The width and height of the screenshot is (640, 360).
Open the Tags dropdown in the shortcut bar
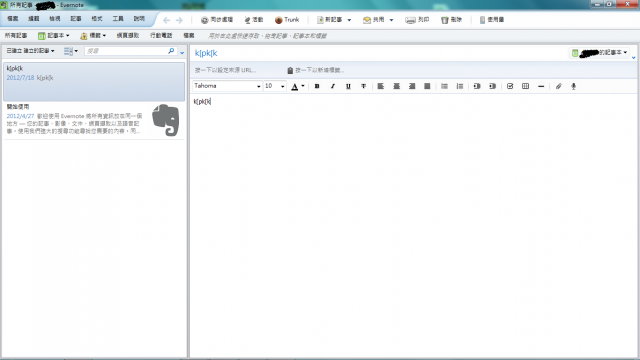point(93,36)
